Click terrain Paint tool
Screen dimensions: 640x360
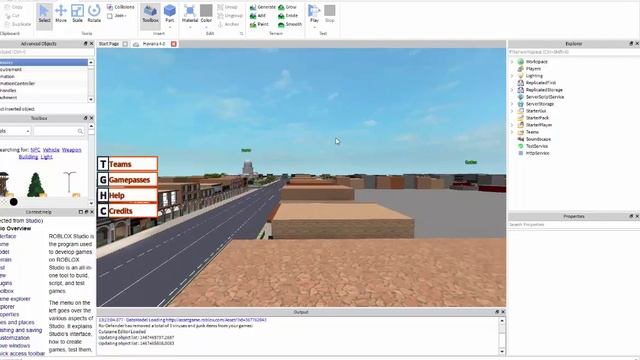click(260, 24)
